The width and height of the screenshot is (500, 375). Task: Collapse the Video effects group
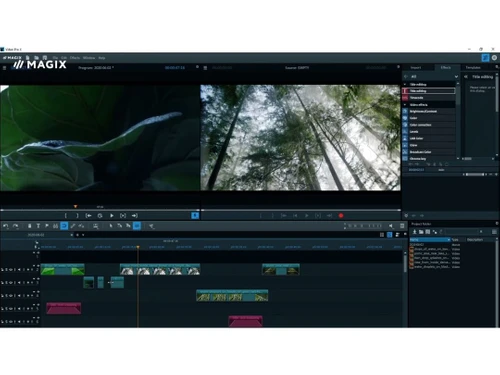[x=405, y=105]
